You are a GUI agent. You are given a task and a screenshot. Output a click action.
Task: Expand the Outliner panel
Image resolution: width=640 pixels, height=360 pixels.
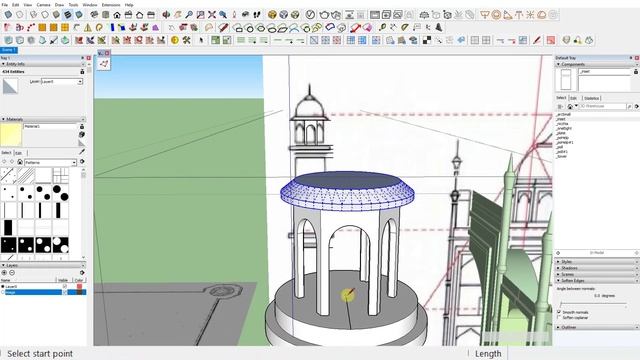click(559, 327)
